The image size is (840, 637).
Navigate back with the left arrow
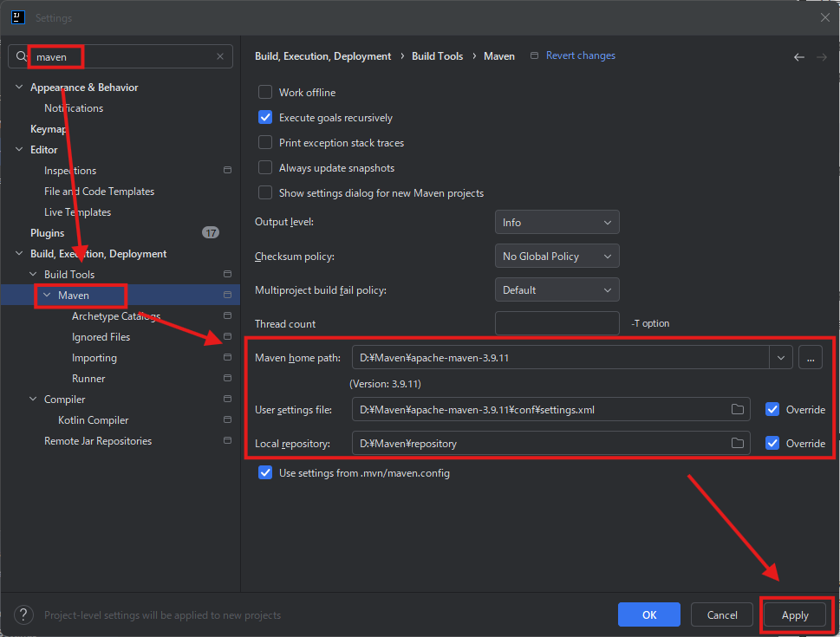798,57
